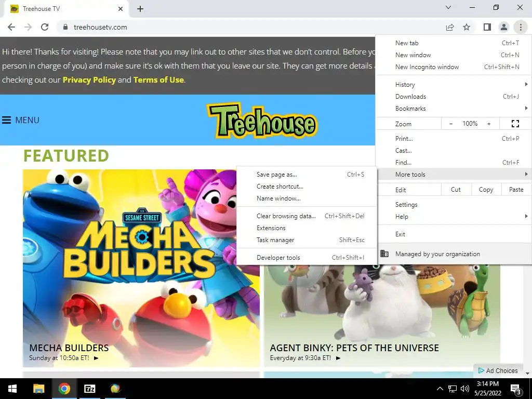Click the Treehouse logo
Screen dimensions: 532x399
pos(262,121)
